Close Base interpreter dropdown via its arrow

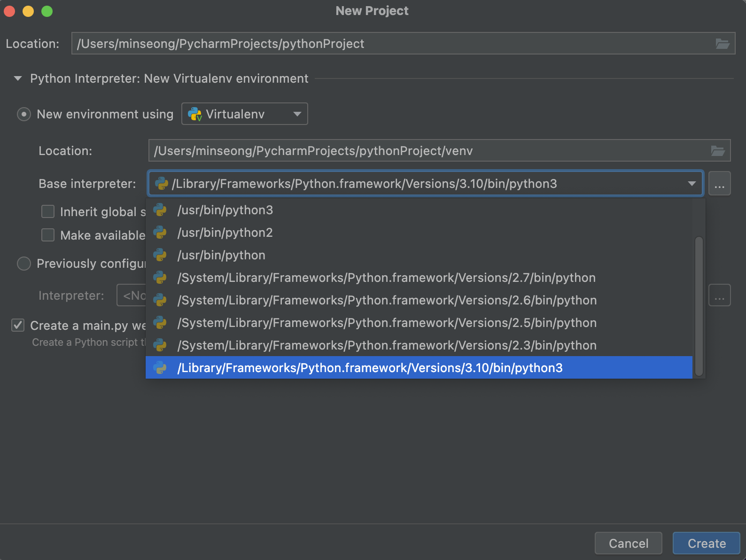692,184
